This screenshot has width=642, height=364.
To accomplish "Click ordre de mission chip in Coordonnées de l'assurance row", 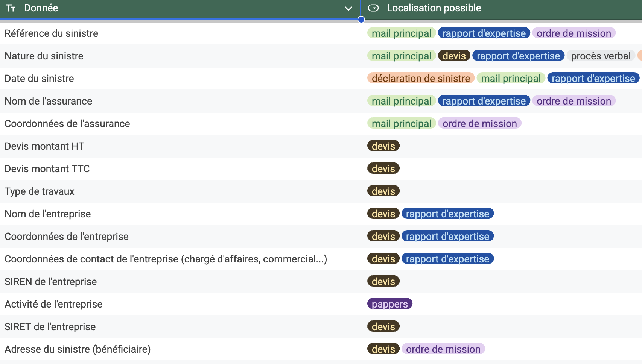I will click(479, 123).
